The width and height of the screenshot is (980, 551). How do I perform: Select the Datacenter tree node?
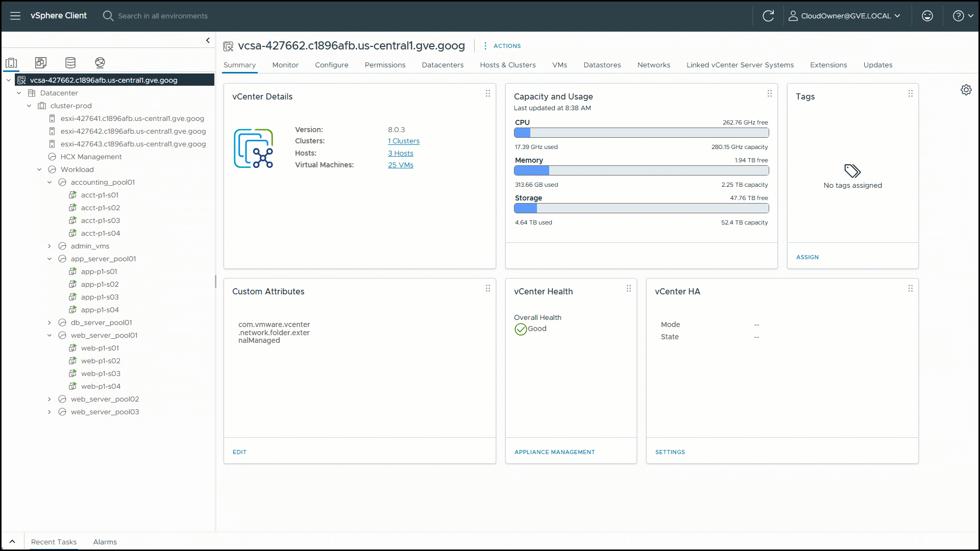coord(59,93)
